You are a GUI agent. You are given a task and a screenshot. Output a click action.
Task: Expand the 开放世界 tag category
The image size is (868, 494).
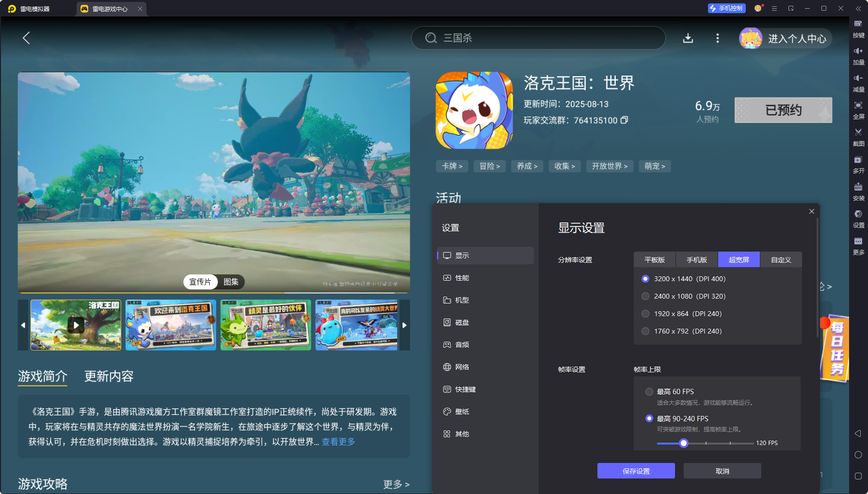tap(610, 166)
